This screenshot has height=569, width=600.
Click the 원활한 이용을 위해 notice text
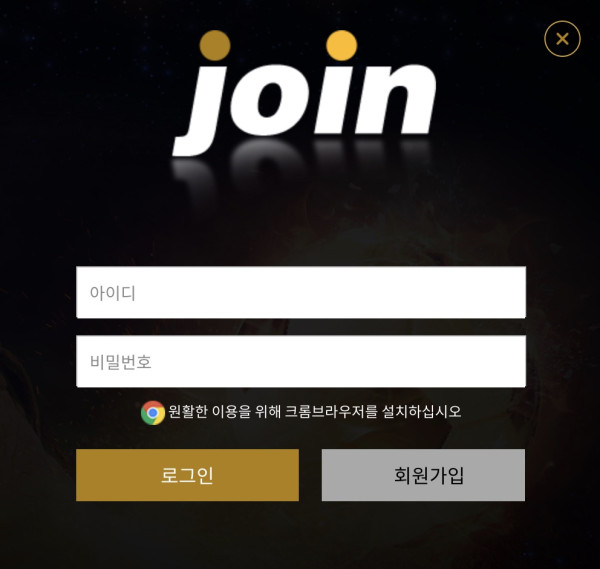pyautogui.click(x=225, y=412)
